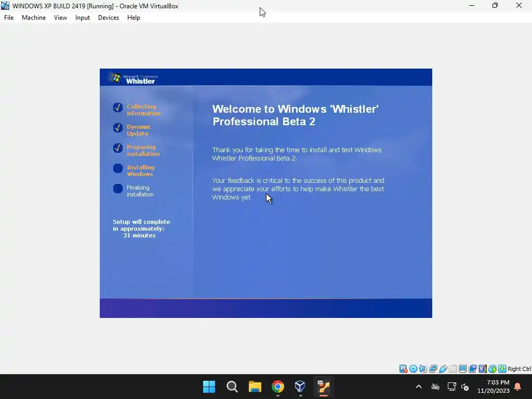
Task: Open VirtualBox Manager from the taskbar
Action: coord(301,387)
